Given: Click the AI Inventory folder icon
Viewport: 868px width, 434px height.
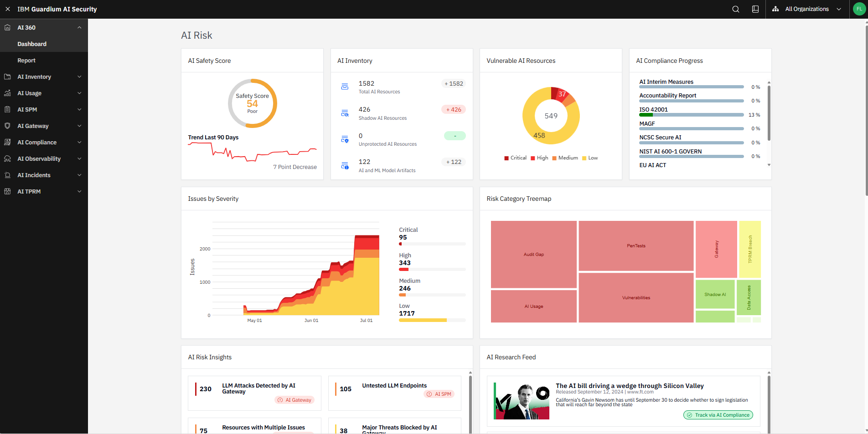Looking at the screenshot, I should click(x=7, y=77).
